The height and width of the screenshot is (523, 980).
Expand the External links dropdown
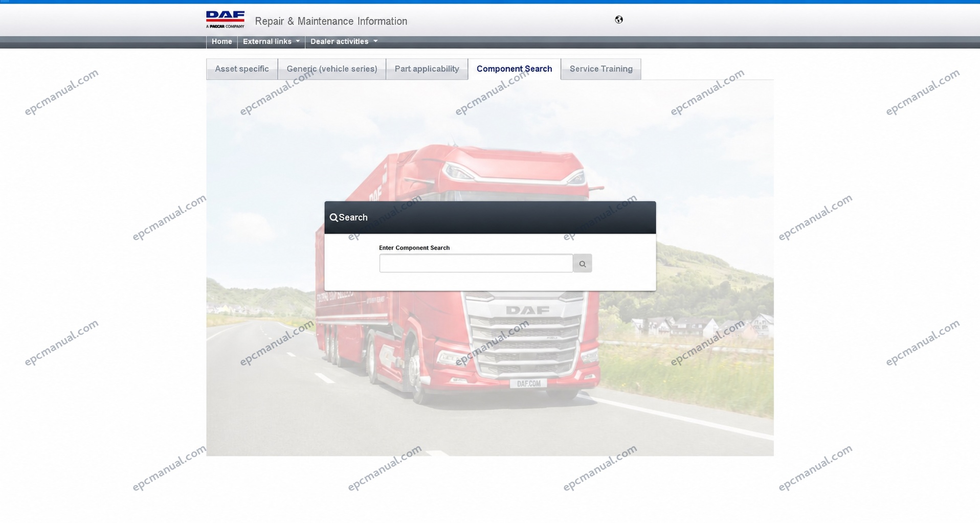(271, 41)
